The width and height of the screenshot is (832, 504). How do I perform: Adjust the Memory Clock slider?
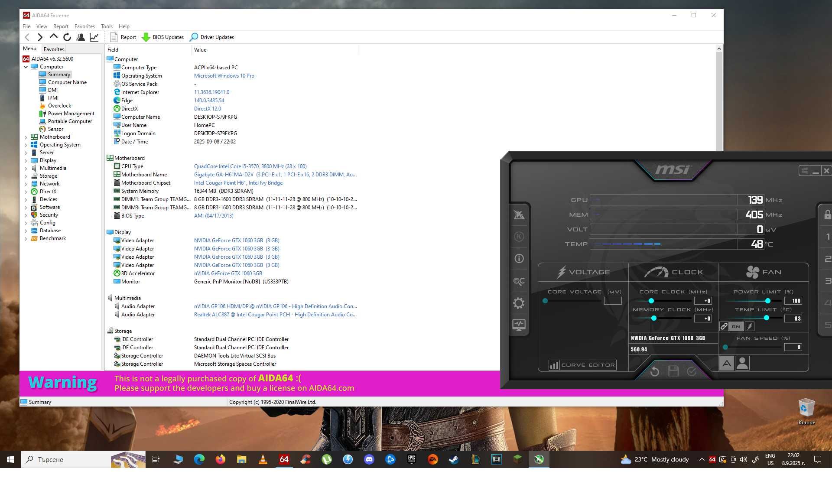point(653,319)
